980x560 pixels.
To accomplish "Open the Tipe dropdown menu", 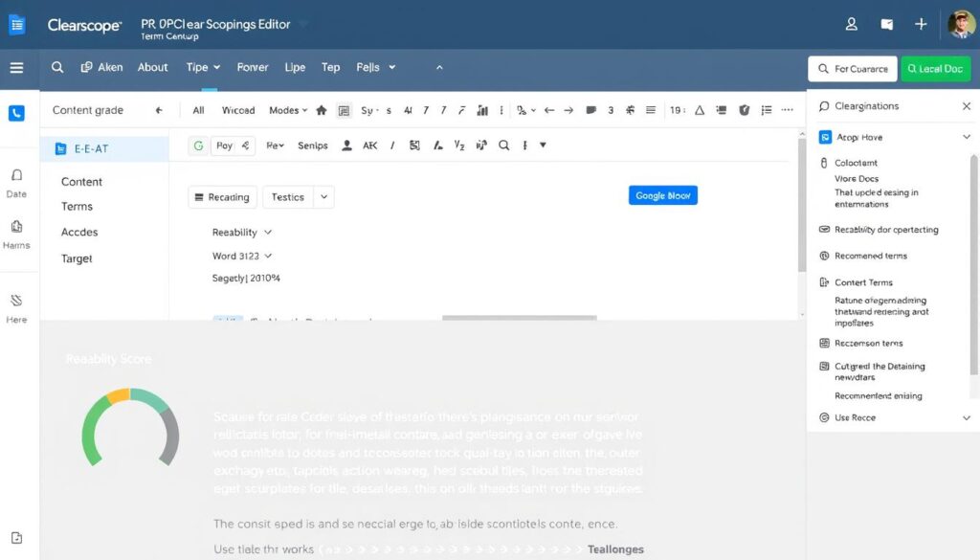I will tap(203, 68).
